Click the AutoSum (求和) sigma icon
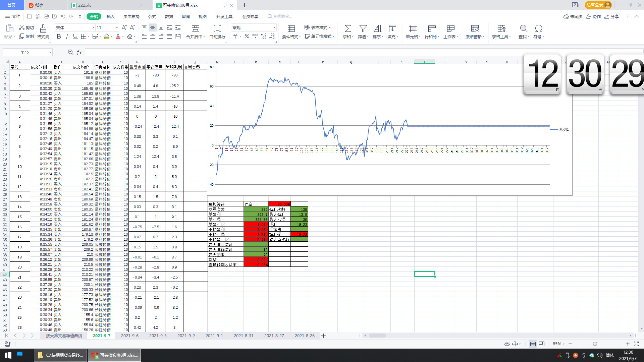The height and width of the screenshot is (362, 644). click(x=348, y=29)
